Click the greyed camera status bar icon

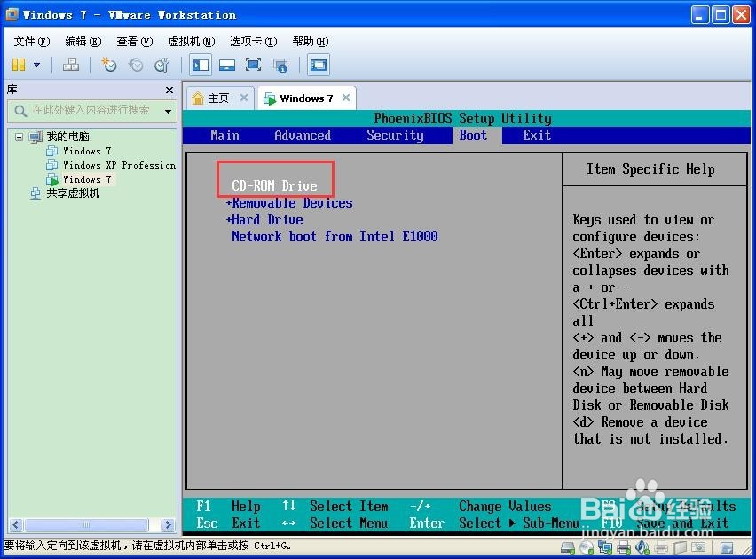pos(697,547)
